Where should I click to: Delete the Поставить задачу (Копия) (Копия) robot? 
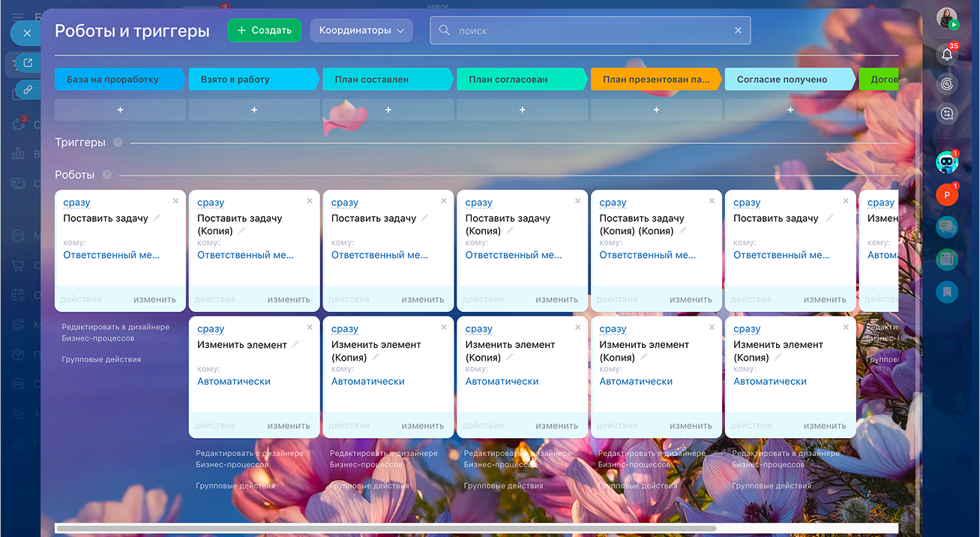coord(712,201)
